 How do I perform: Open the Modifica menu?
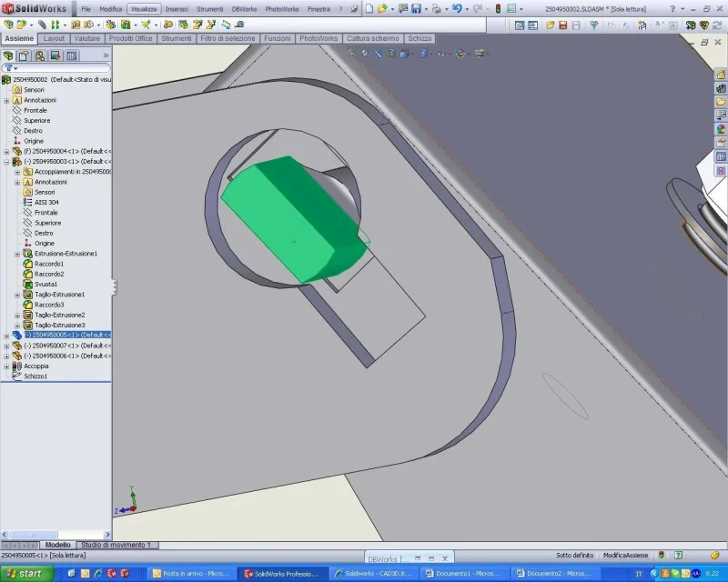coord(110,9)
